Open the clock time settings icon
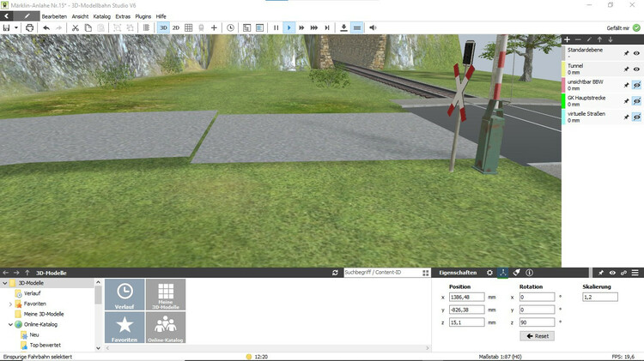The height and width of the screenshot is (361, 644). click(230, 28)
